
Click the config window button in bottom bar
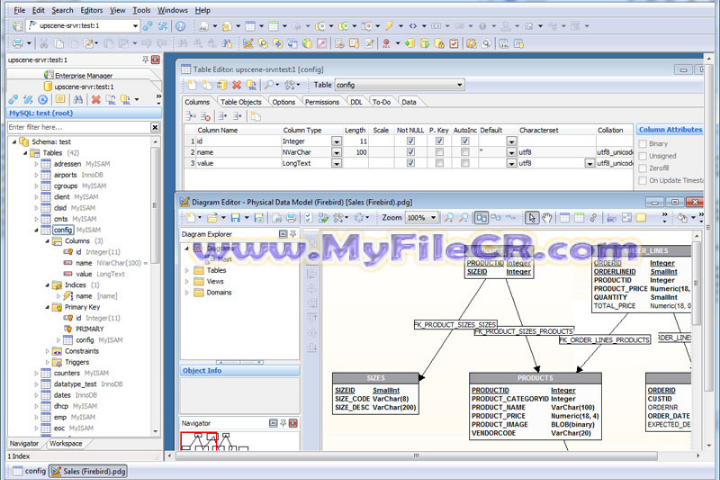29,471
